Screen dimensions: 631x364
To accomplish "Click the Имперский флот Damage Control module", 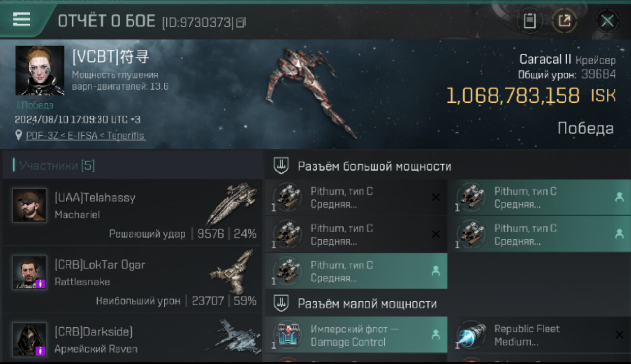I will pos(356,335).
